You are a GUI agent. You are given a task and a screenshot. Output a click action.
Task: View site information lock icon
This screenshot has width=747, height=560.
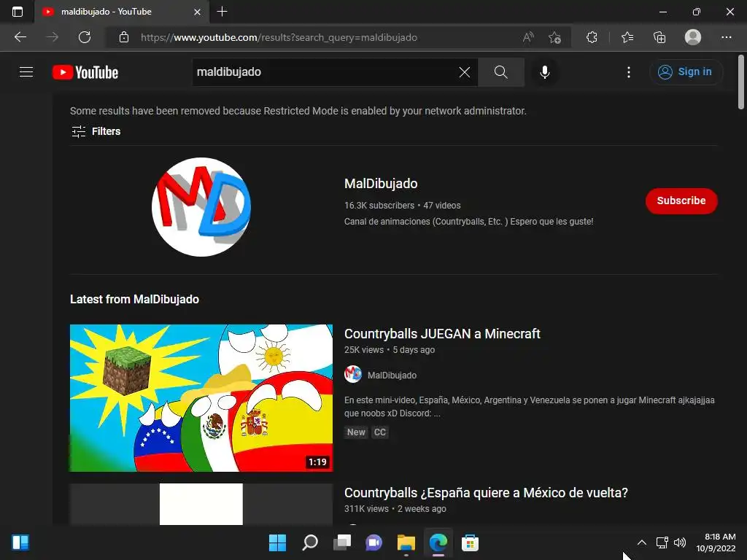(x=124, y=37)
